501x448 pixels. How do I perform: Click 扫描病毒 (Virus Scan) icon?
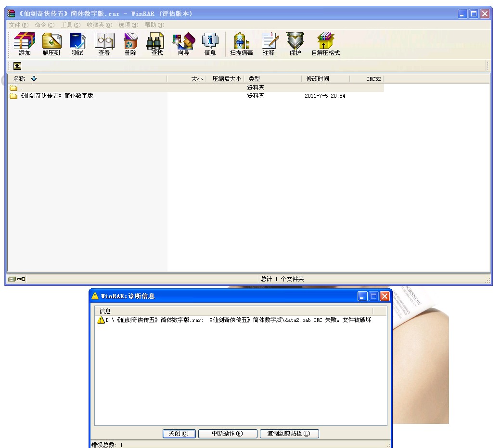click(x=241, y=44)
